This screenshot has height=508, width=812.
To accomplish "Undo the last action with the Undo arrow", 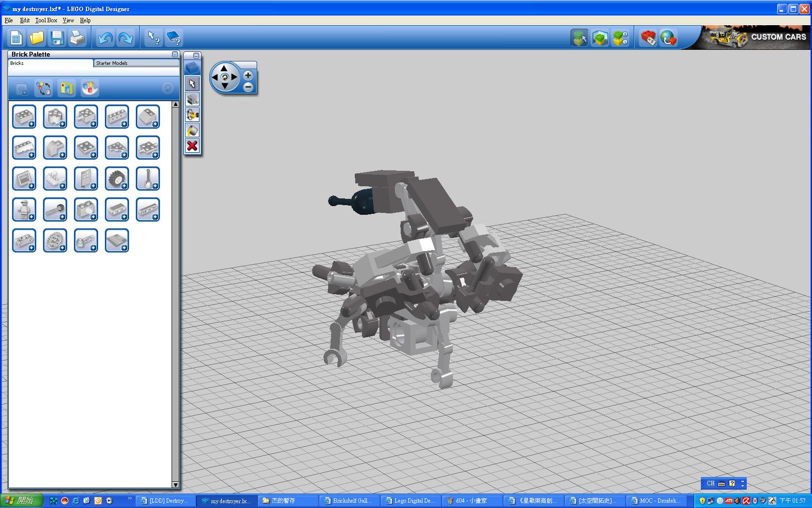I will (x=105, y=38).
